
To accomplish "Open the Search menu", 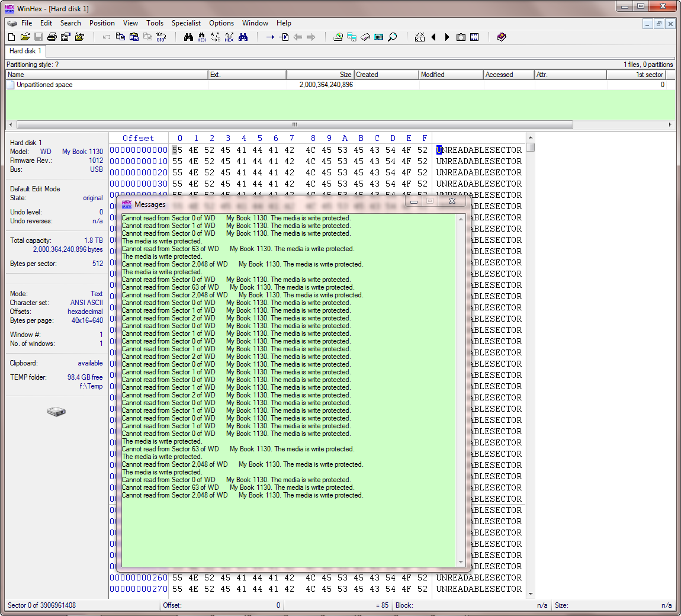I will tap(70, 24).
